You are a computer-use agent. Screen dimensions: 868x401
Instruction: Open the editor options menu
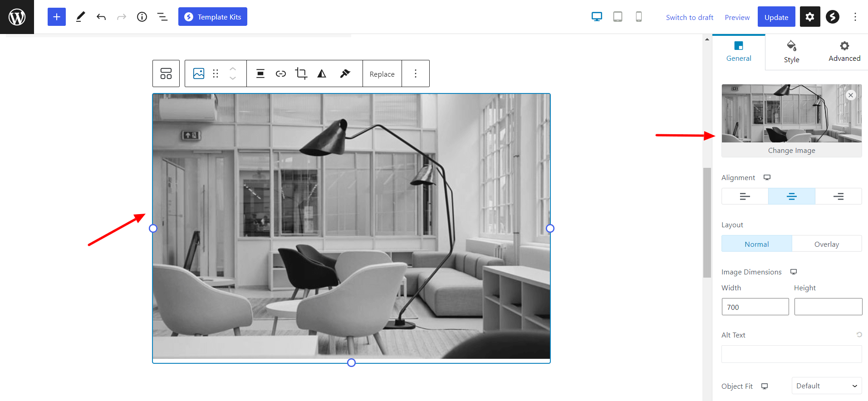click(x=855, y=17)
